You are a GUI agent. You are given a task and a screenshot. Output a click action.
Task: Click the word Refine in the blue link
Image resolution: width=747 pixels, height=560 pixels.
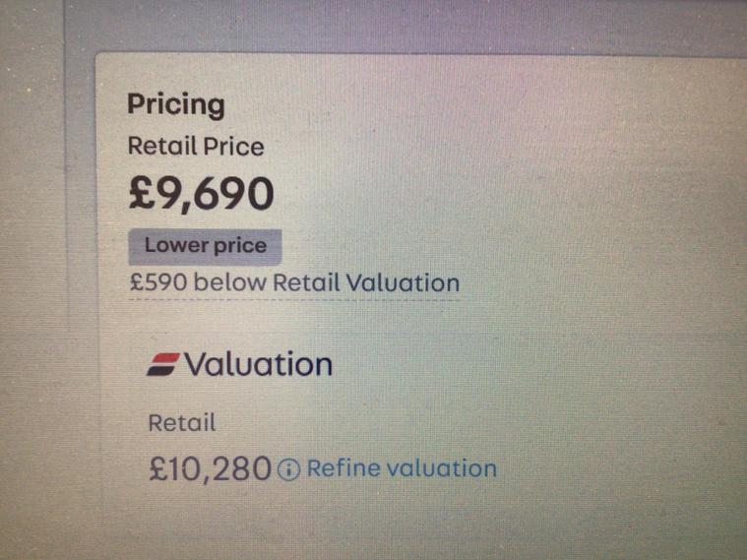click(x=343, y=468)
